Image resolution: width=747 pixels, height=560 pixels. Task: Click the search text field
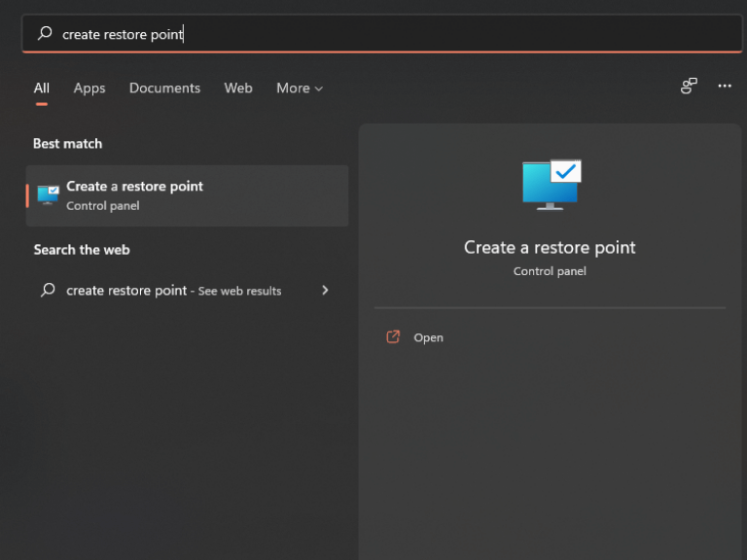(381, 33)
